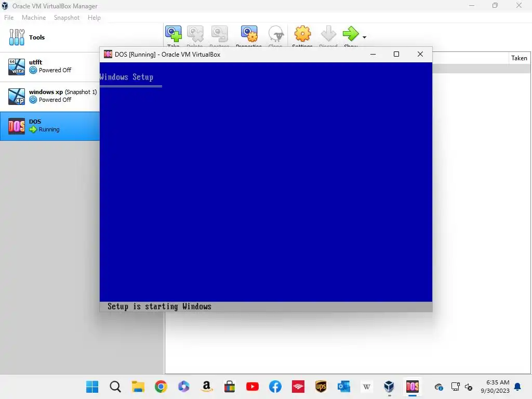Minimize the VirtualBox Manager window
The width and height of the screenshot is (532, 399).
coord(472,5)
